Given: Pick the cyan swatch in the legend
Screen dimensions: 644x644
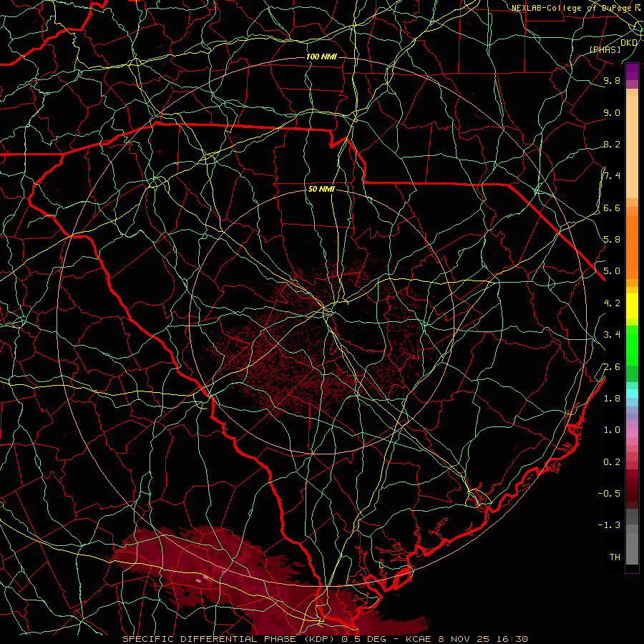Looking at the screenshot, I should tap(632, 393).
